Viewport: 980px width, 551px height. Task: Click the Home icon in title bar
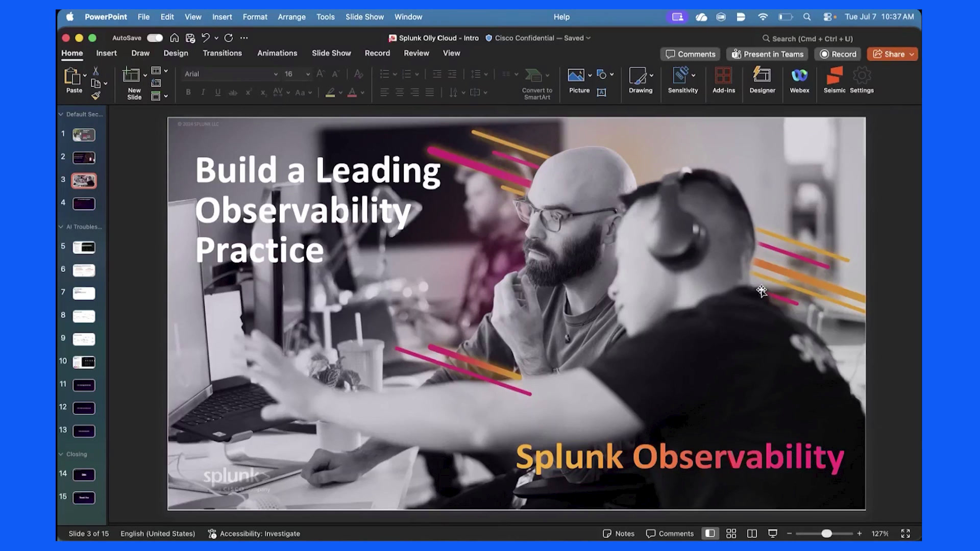175,38
